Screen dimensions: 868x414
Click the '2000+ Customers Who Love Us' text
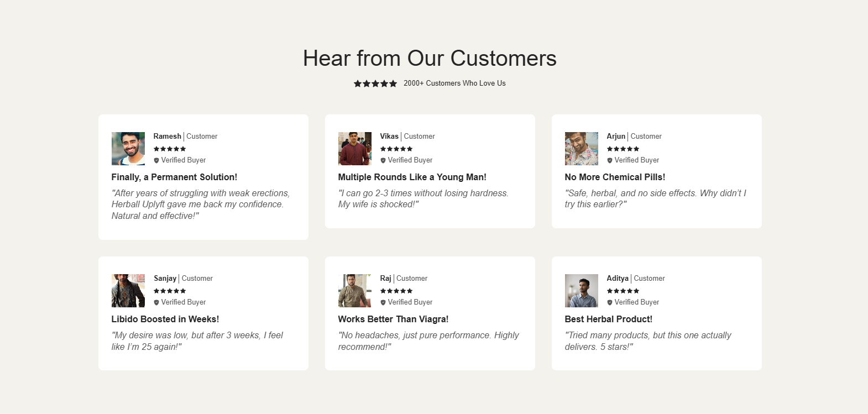454,83
